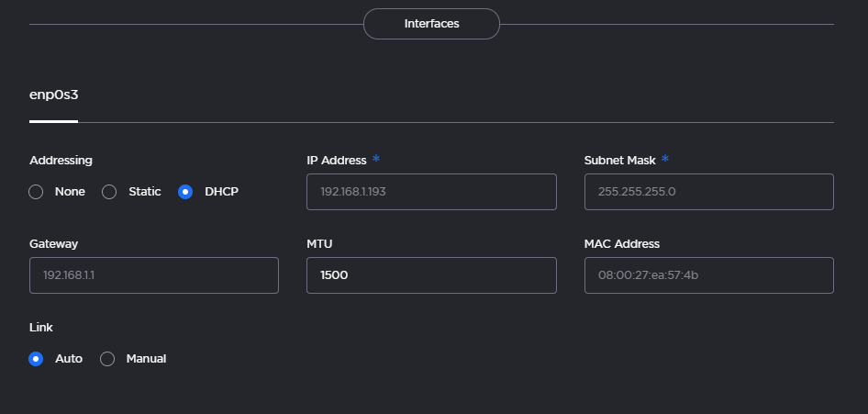Viewport: 868px width, 414px height.
Task: Select the DHCP addressing radio button
Action: click(x=186, y=192)
